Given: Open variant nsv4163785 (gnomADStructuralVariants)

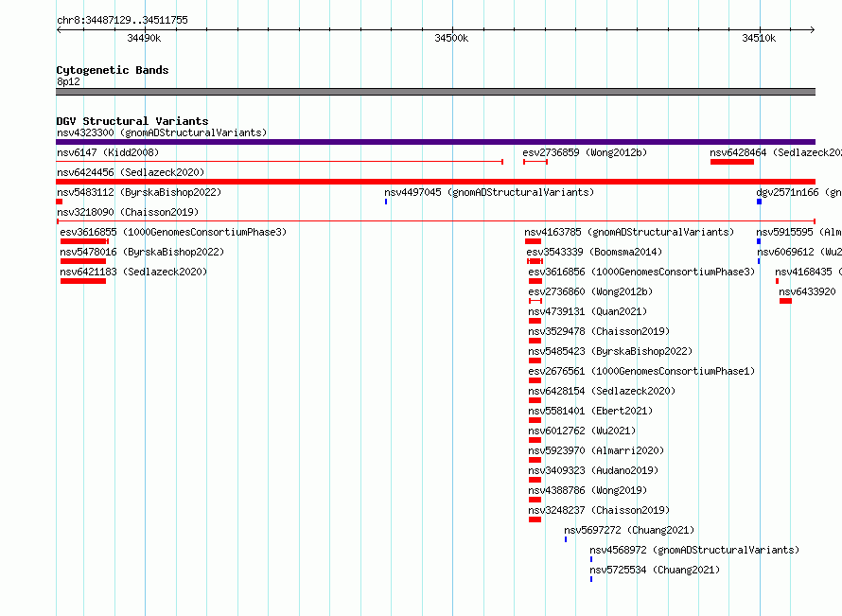Looking at the screenshot, I should click(x=629, y=232).
